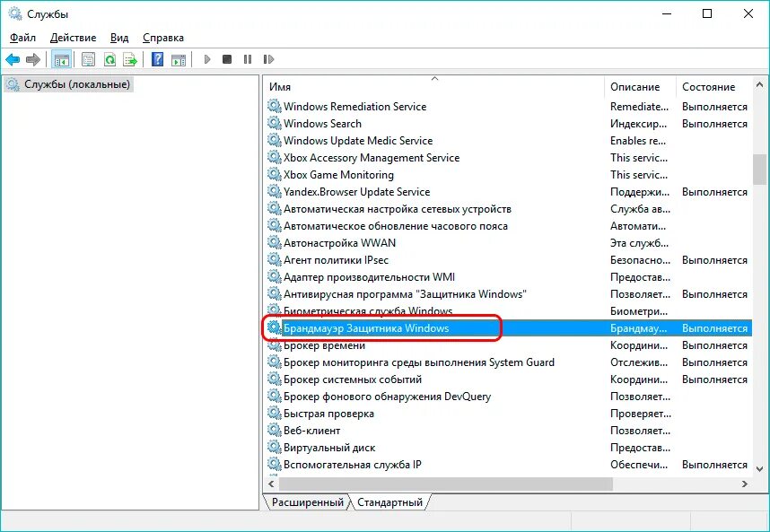Select Автоматическое обновление часового пояса service
This screenshot has height=532, width=770.
(508, 226)
